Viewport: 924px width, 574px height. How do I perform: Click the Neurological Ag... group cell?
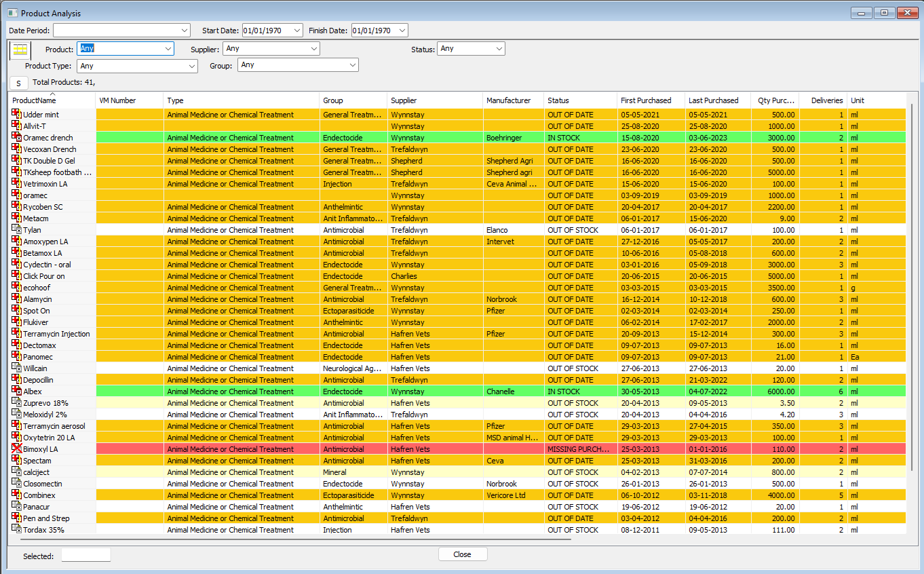coord(353,368)
